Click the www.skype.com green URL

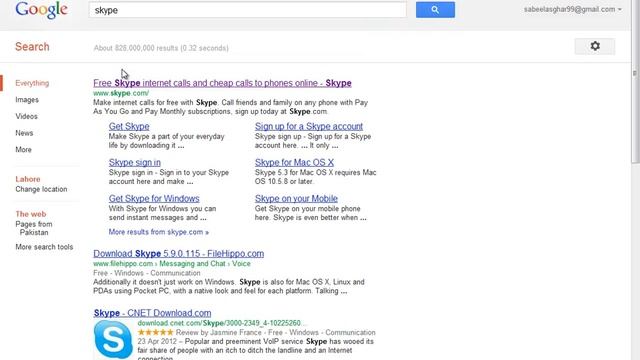click(121, 93)
